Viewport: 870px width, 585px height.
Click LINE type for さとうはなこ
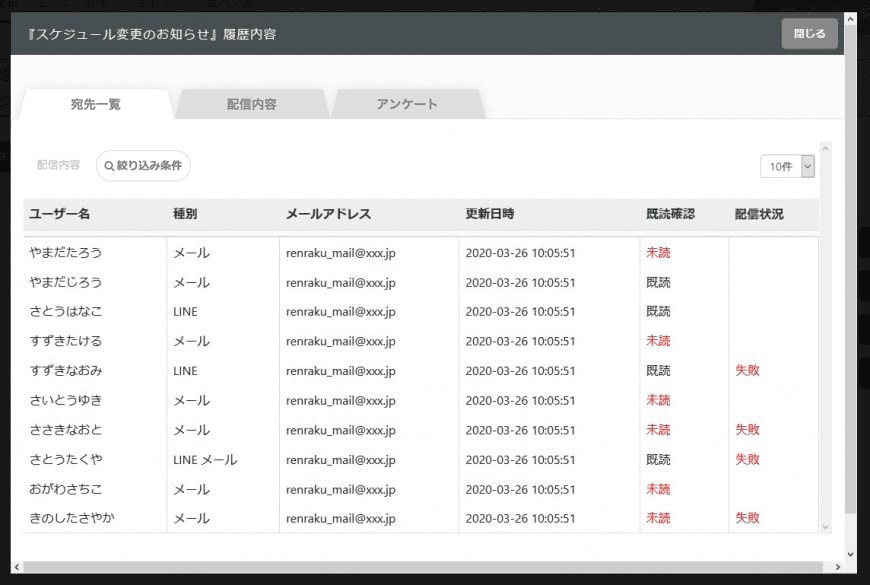(185, 311)
